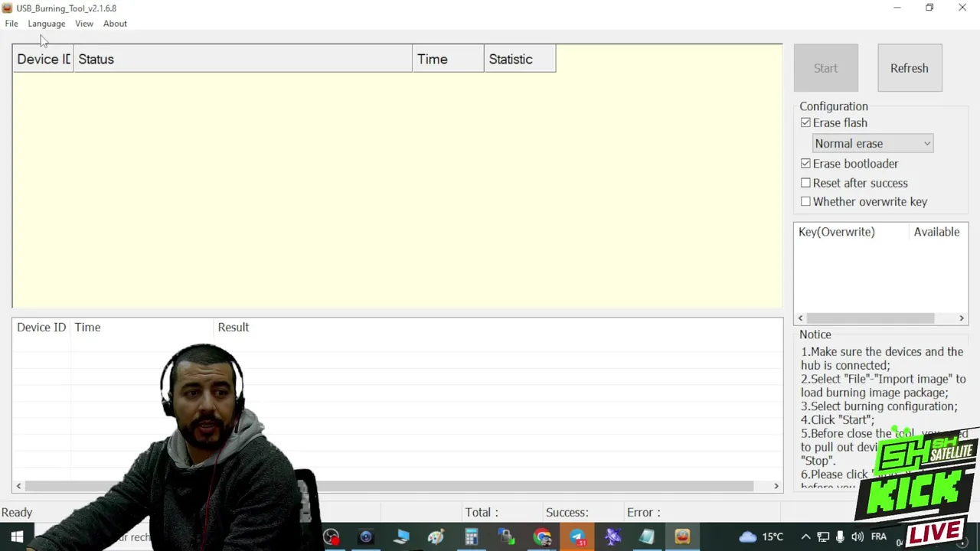980x551 pixels.
Task: Click the Available column header
Action: pos(936,232)
